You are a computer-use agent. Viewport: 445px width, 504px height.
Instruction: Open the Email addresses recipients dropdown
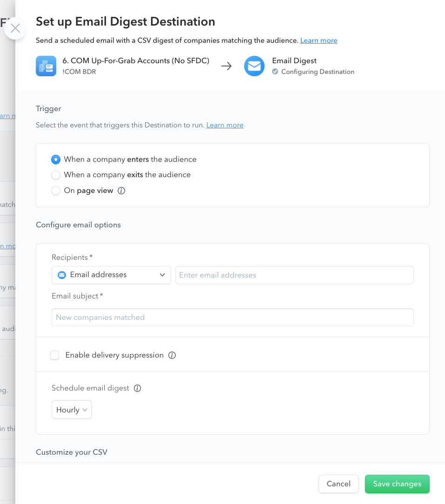pyautogui.click(x=111, y=275)
